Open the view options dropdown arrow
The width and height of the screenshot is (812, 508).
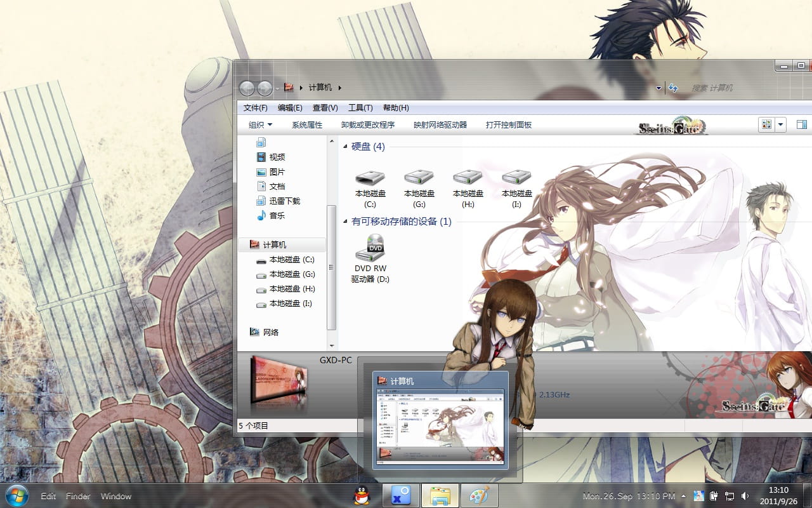(x=781, y=125)
